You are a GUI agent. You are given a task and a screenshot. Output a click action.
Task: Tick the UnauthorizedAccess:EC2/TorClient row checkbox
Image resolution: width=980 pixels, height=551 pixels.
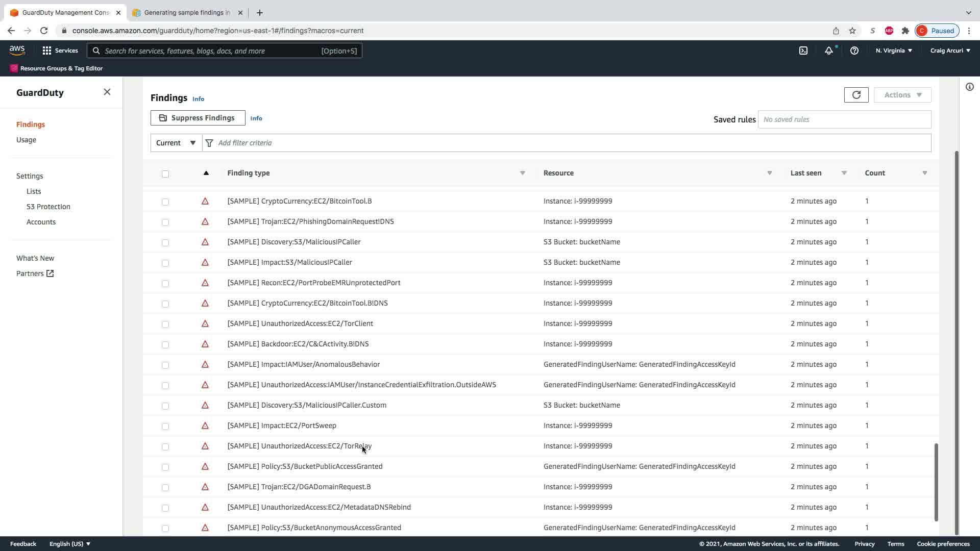(165, 324)
